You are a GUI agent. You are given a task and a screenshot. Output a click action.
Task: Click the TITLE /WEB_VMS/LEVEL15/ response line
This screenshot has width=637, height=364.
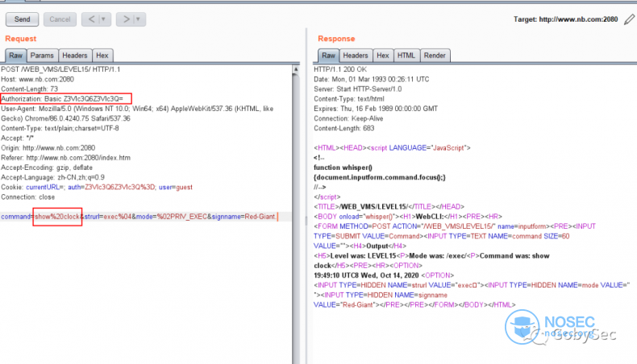click(x=389, y=206)
